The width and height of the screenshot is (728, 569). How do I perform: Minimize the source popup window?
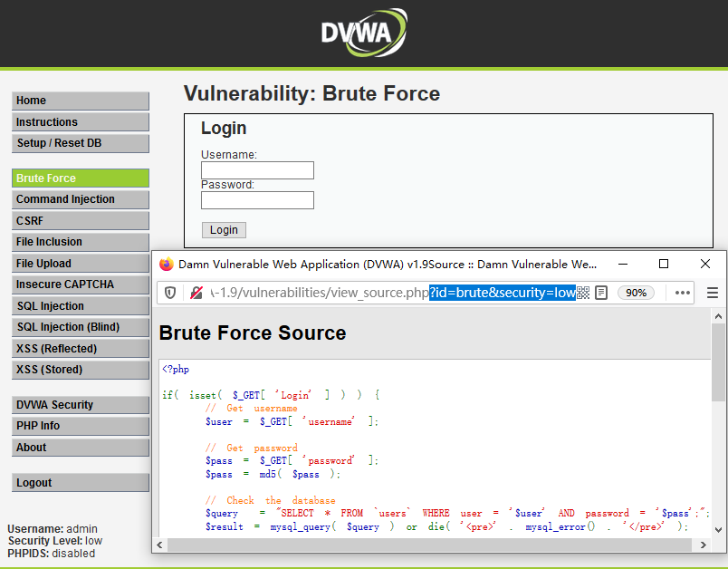pyautogui.click(x=623, y=264)
